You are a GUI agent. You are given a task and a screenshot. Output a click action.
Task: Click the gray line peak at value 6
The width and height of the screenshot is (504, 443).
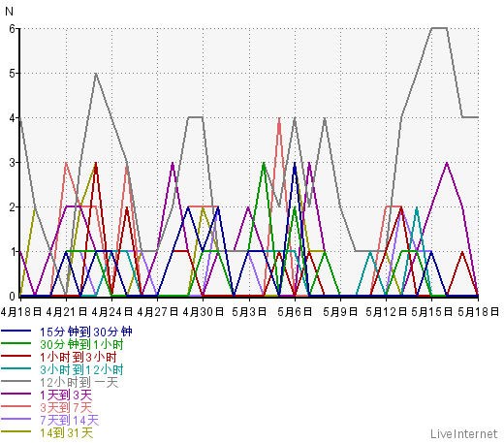tap(439, 28)
